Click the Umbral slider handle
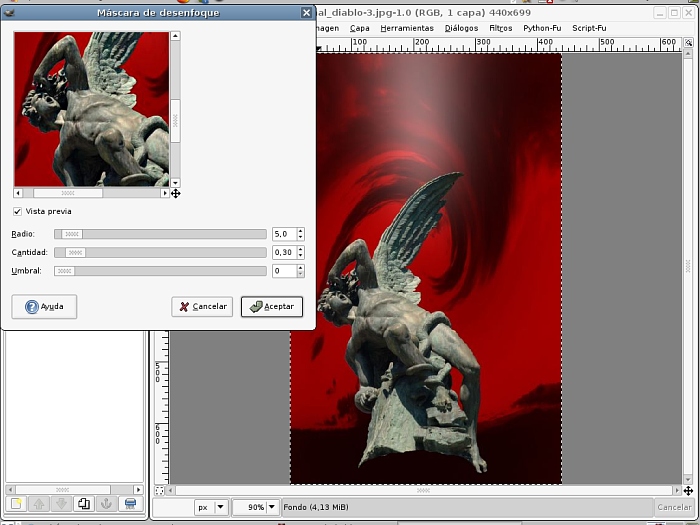The width and height of the screenshot is (700, 525). tap(65, 271)
